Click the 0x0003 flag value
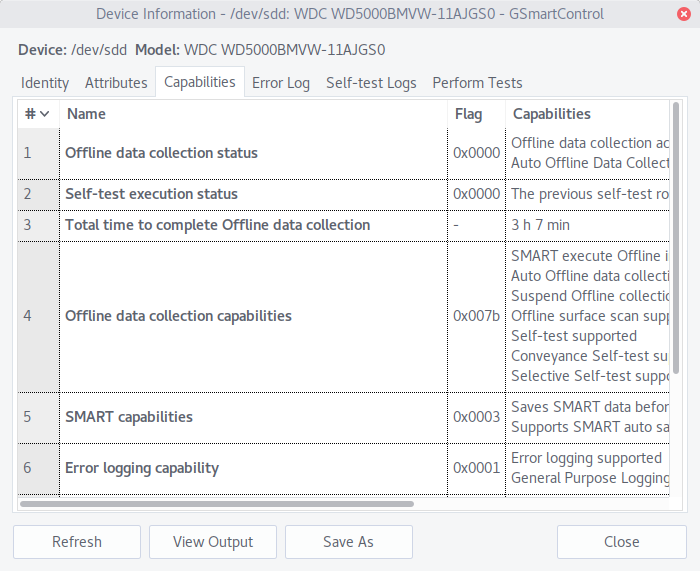The height and width of the screenshot is (571, 700). click(476, 417)
